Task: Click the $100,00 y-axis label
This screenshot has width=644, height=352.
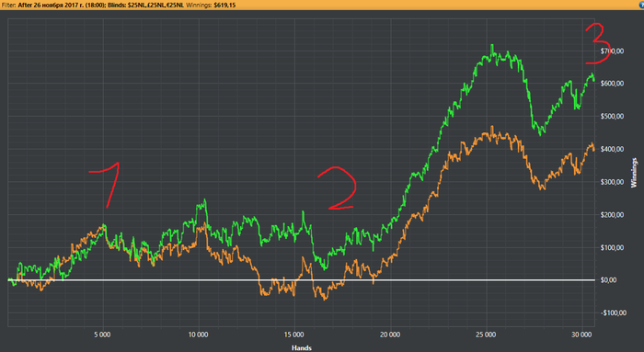Action: click(x=612, y=247)
